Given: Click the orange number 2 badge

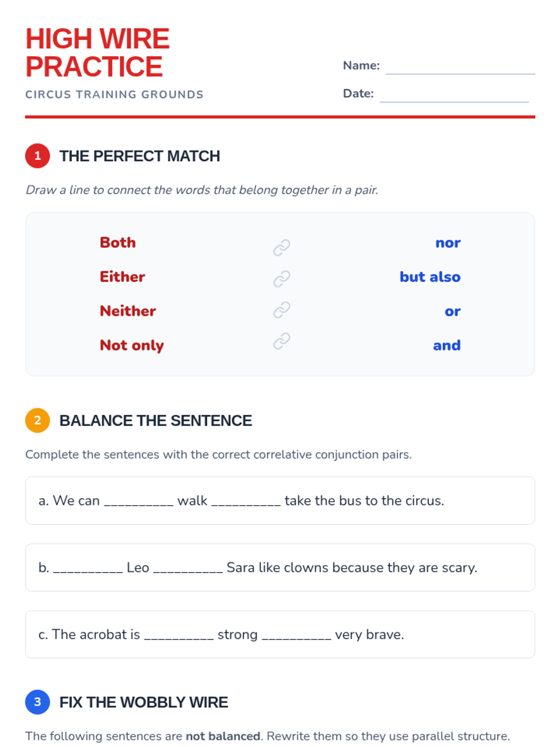Looking at the screenshot, I should [37, 420].
